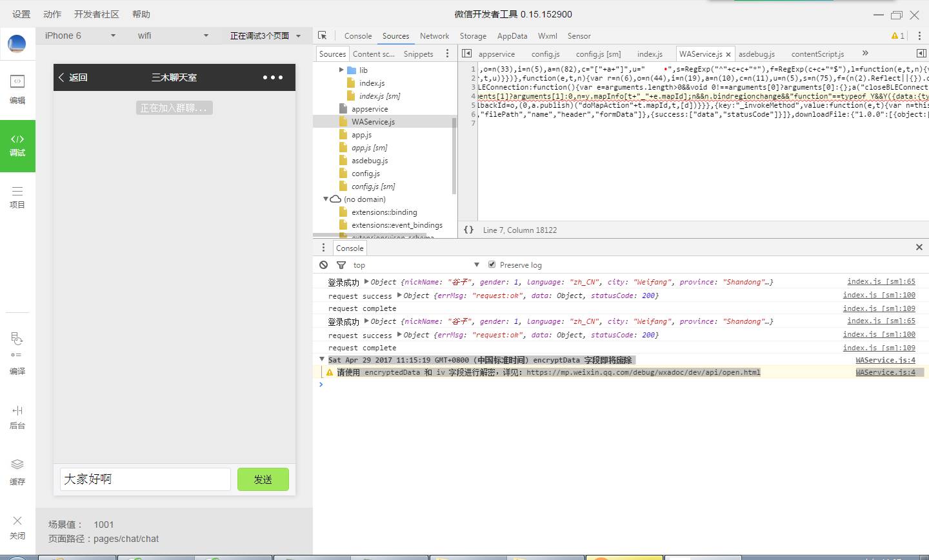Click the chat message input field
The width and height of the screenshot is (929, 560).
point(145,479)
